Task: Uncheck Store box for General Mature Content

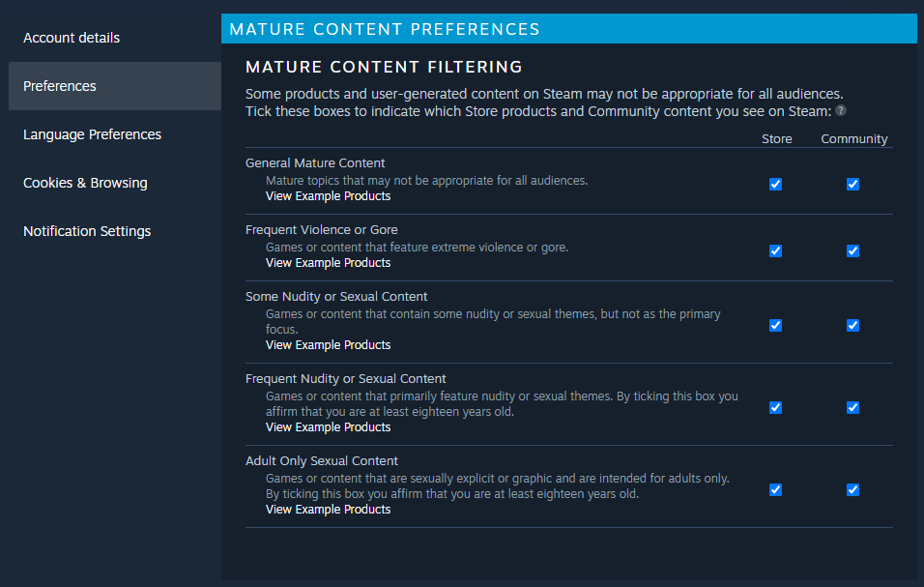Action: pyautogui.click(x=775, y=184)
